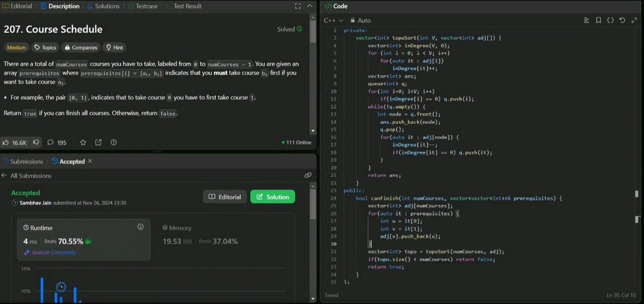Expand code editor with fullscreen arrows icon
Viewport: 644px width, 304px height.
point(634,20)
